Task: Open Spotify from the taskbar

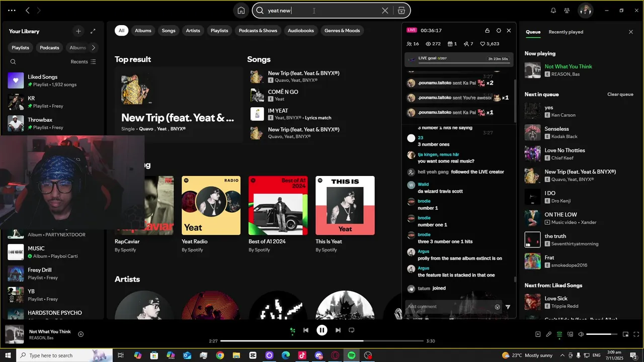Action: [351, 355]
